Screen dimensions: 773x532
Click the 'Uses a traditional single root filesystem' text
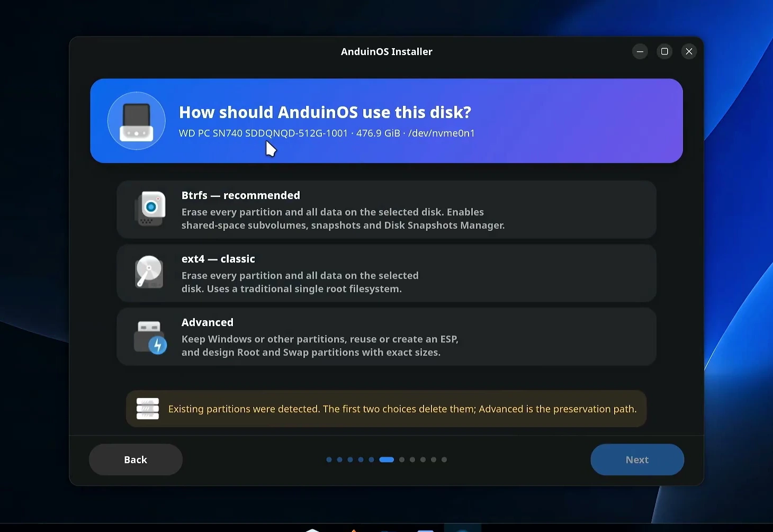click(x=304, y=289)
